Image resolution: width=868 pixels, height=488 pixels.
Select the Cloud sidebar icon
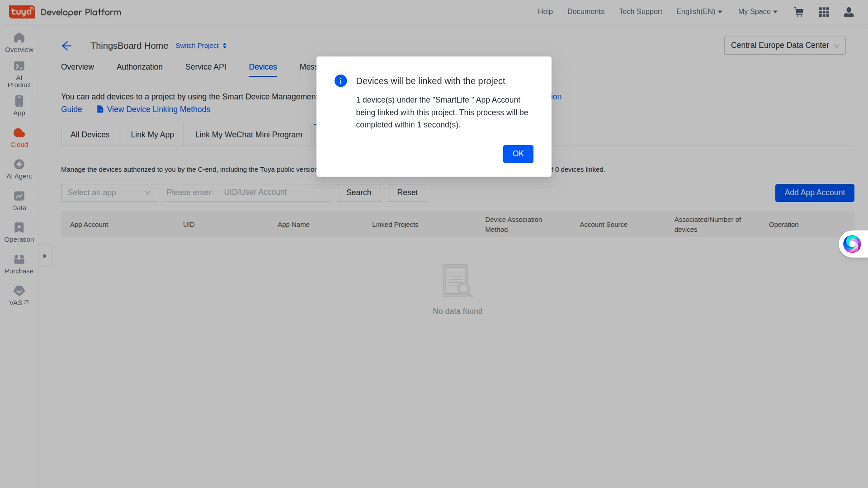[x=19, y=138]
